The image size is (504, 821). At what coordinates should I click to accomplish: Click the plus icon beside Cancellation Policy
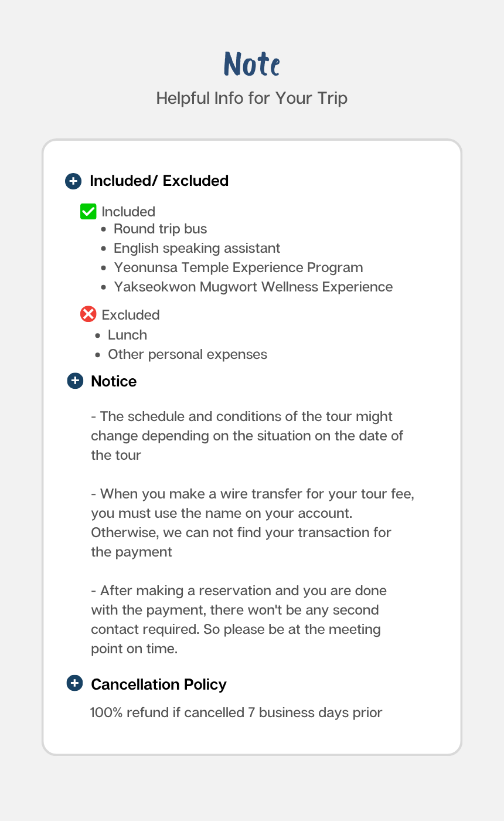(75, 683)
